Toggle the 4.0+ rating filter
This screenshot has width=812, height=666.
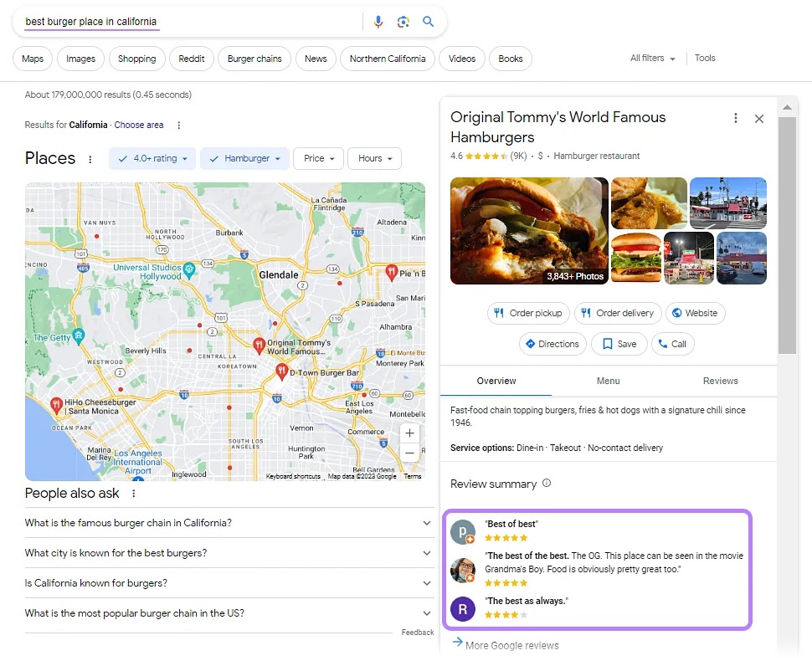click(152, 159)
